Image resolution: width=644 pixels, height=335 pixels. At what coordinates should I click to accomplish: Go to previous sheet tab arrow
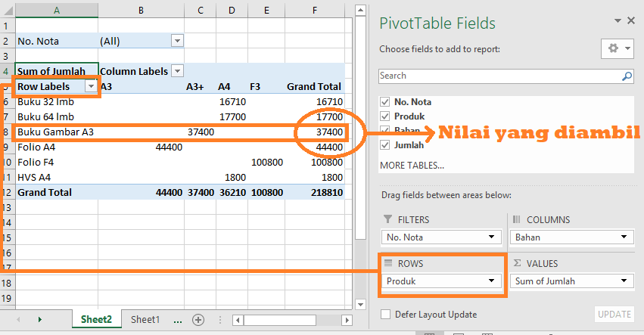(18, 319)
